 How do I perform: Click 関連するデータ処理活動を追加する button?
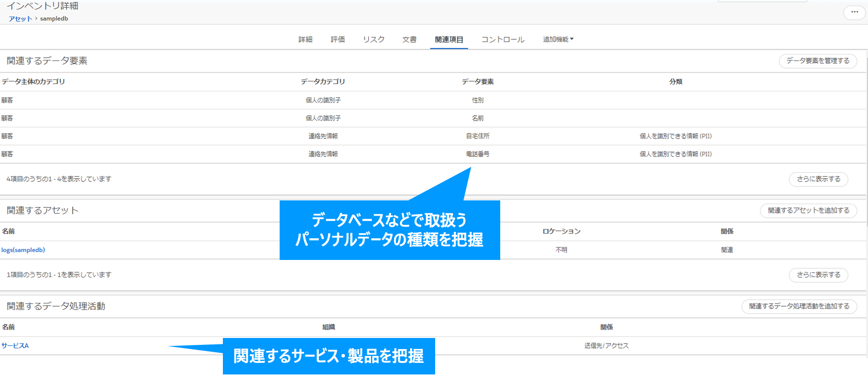point(799,306)
